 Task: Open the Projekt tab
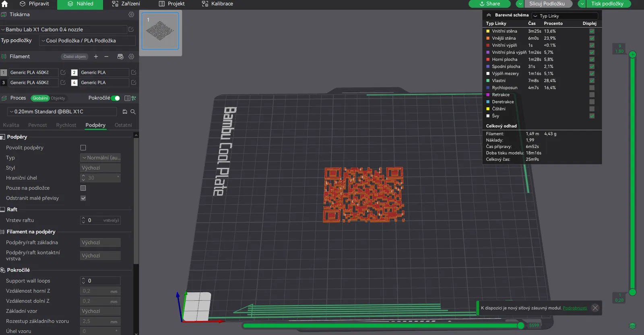(x=172, y=4)
